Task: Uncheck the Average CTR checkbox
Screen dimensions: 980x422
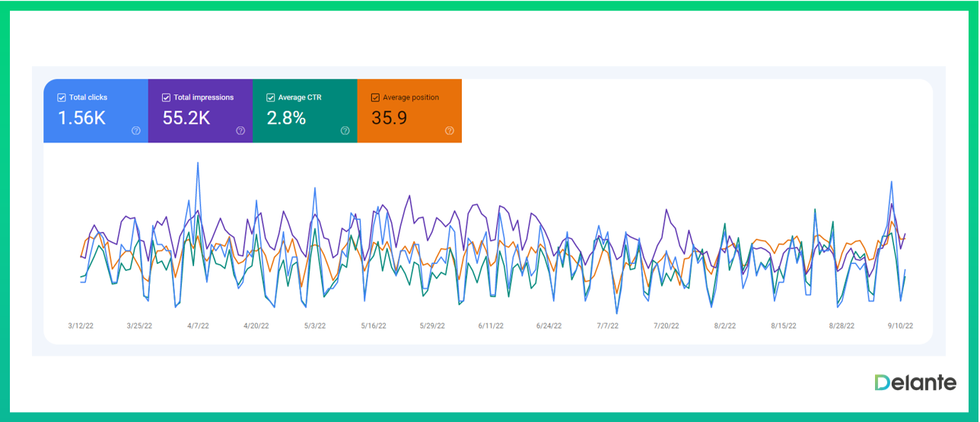Action: coord(271,97)
